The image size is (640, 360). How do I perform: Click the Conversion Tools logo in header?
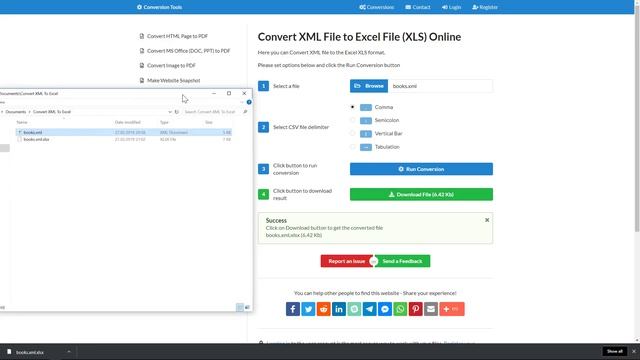click(x=159, y=7)
